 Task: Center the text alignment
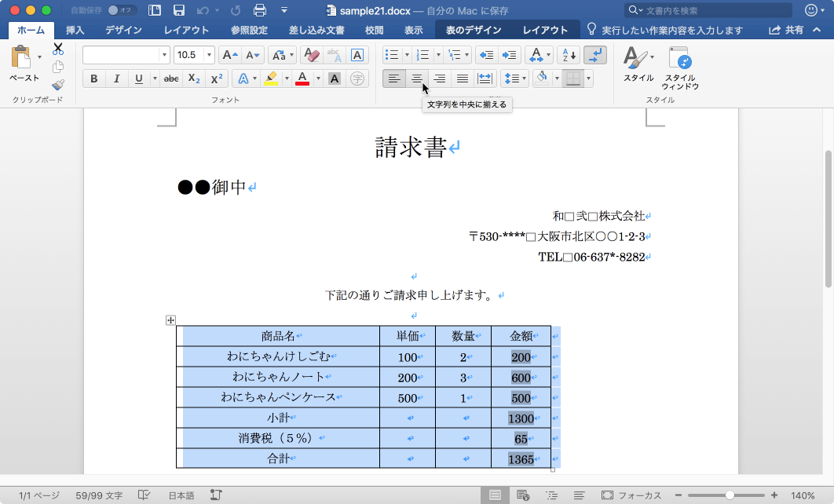point(417,79)
